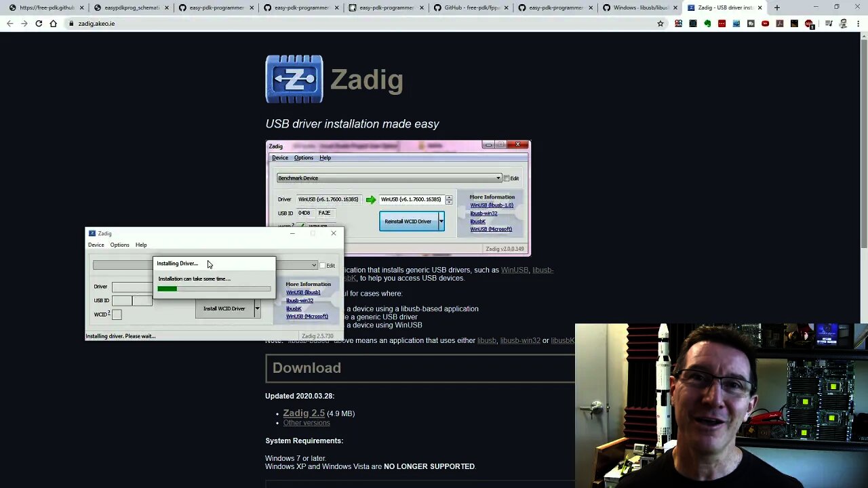This screenshot has height=488, width=868.
Task: Go back using the browser back arrow
Action: pyautogui.click(x=9, y=24)
